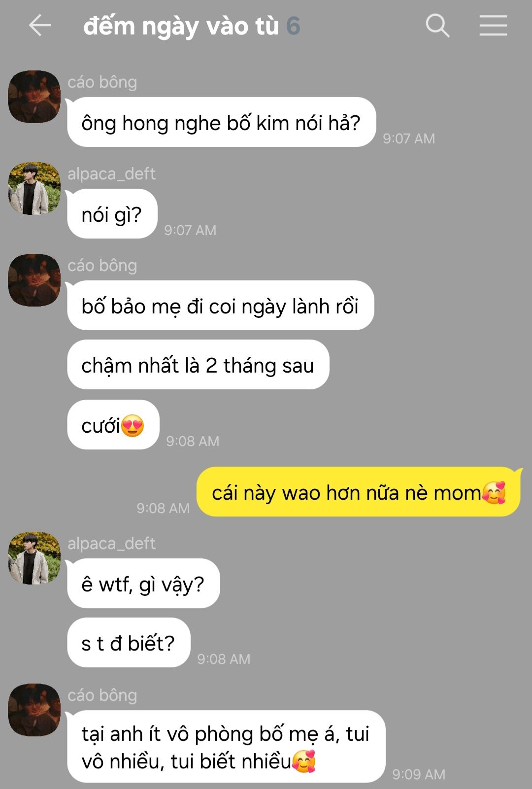Tap the back arrow icon
The height and width of the screenshot is (789, 532).
coord(40,26)
